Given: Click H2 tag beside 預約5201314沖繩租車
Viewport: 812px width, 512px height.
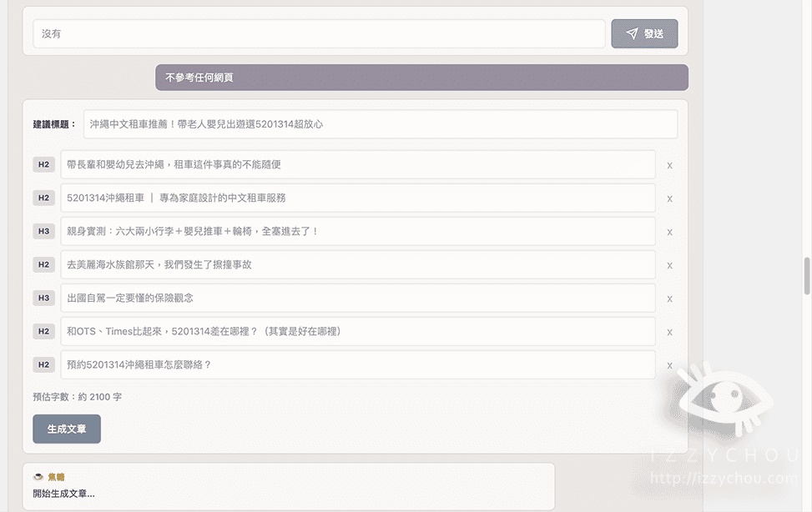Looking at the screenshot, I should [43, 364].
